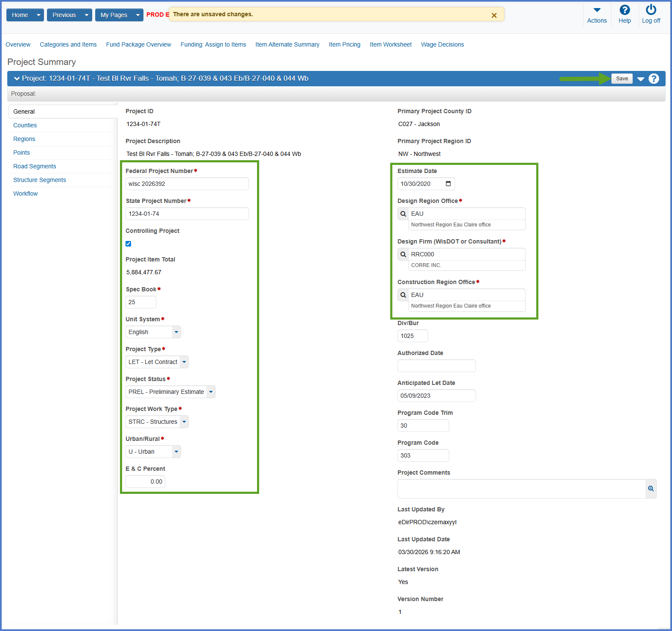Click the Save button
This screenshot has width=672, height=631.
point(622,79)
